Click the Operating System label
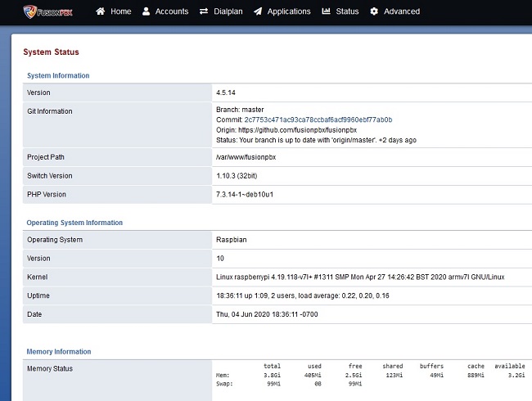The width and height of the screenshot is (532, 401). tap(55, 240)
